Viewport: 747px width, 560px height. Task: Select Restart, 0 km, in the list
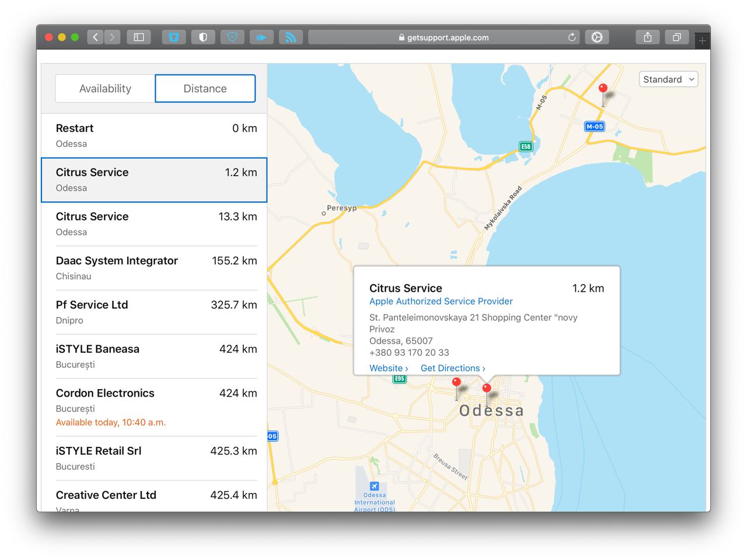154,135
